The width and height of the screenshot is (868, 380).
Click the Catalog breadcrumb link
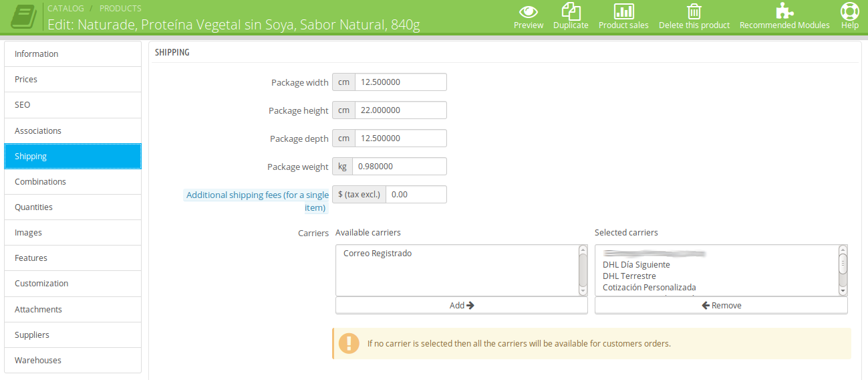click(x=65, y=9)
